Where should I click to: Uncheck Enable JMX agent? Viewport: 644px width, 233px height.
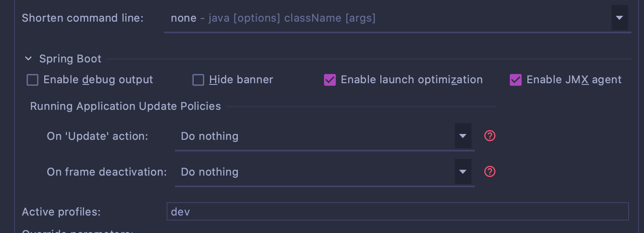516,80
